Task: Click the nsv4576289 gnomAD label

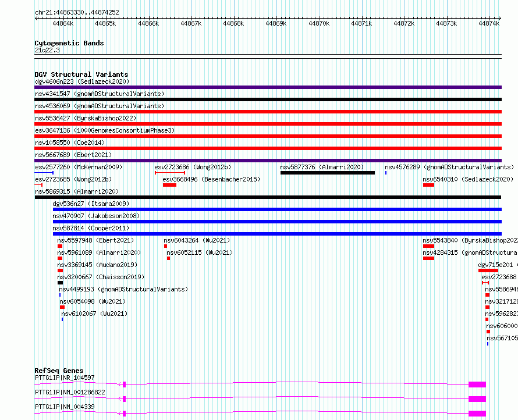Action: pos(449,167)
